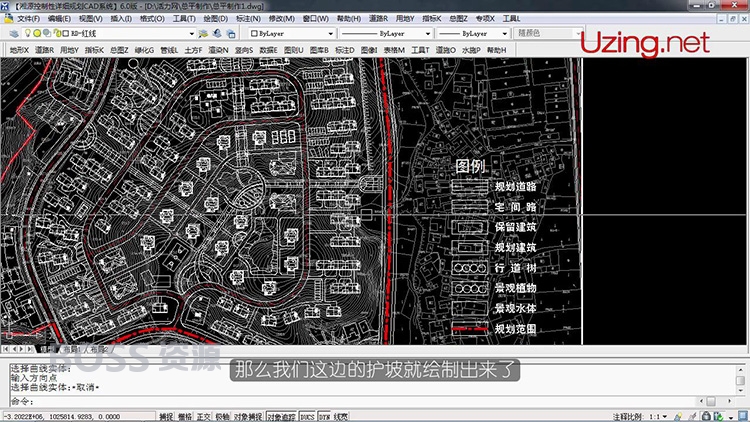Click the icon right of the layer dropdown

click(204, 33)
